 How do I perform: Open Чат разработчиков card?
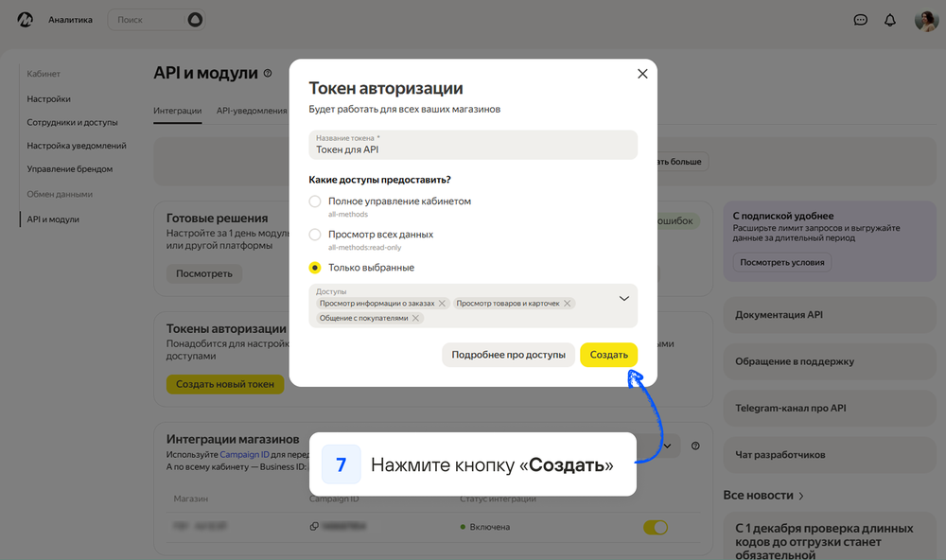[830, 455]
